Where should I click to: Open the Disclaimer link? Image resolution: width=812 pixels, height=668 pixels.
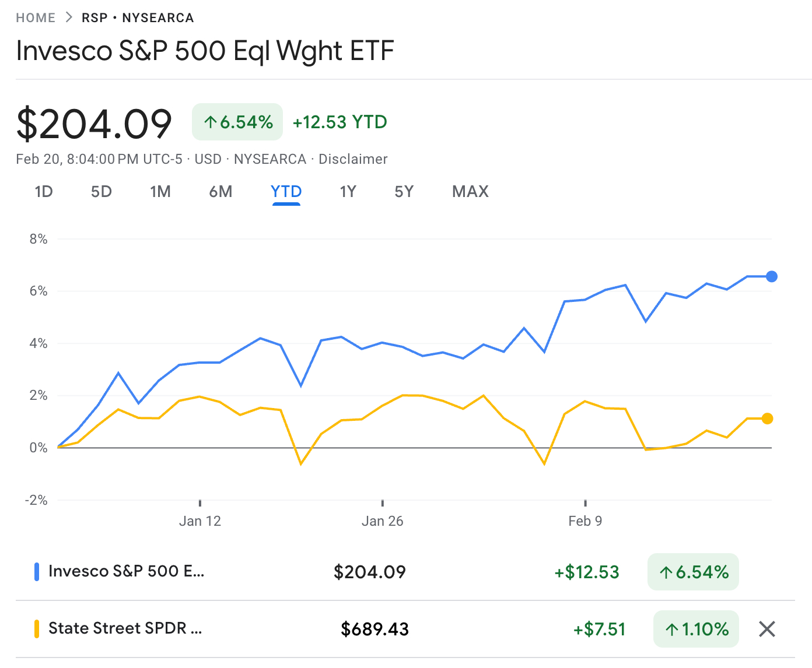click(353, 159)
